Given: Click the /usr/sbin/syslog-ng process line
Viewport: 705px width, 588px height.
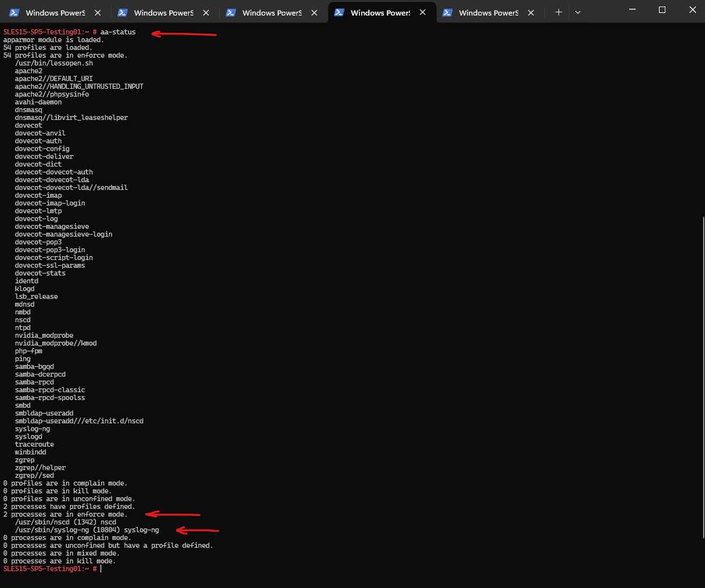Looking at the screenshot, I should click(87, 530).
